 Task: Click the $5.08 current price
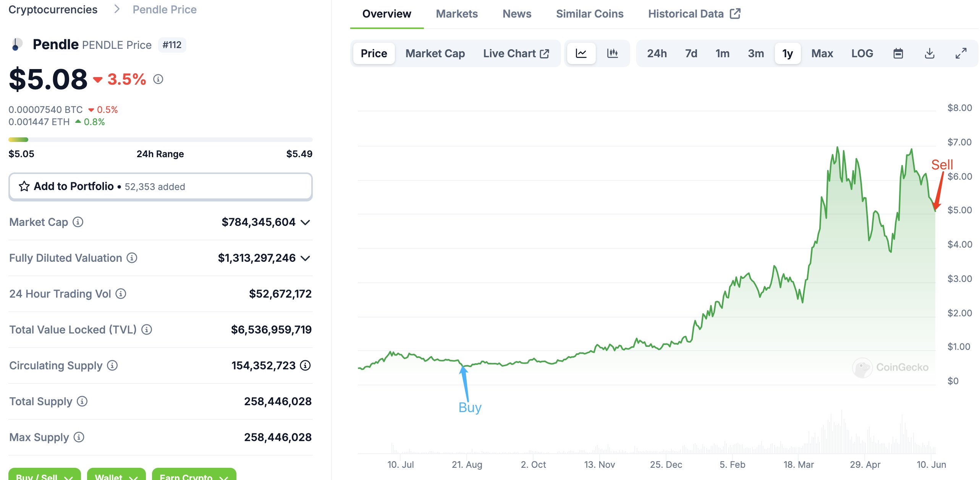(48, 79)
